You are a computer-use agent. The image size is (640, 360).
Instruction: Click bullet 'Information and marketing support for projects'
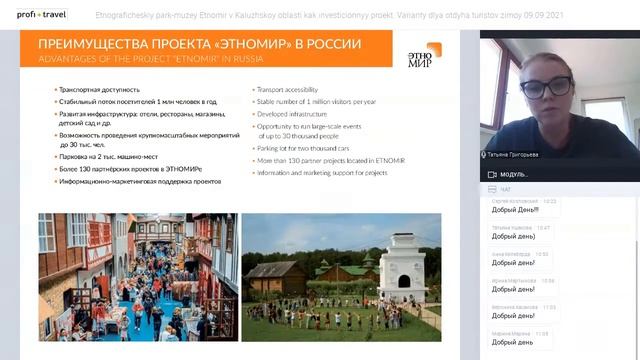[322, 173]
